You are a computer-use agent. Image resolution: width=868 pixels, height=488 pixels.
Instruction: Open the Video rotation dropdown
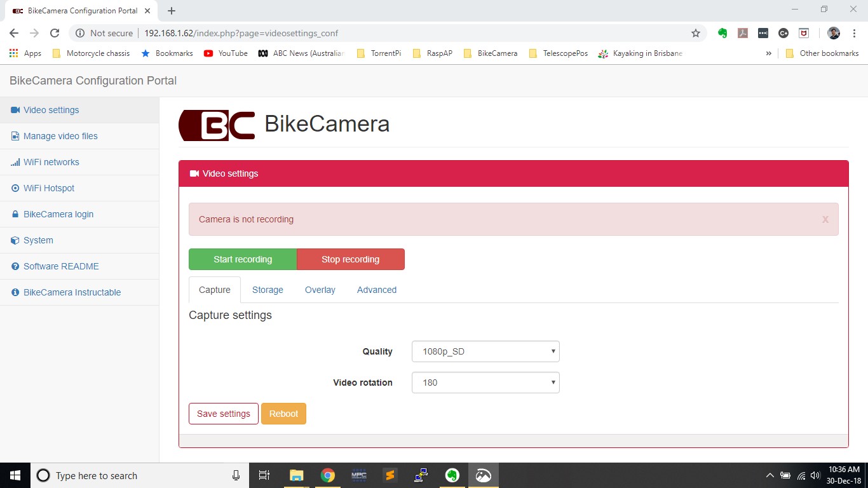pos(485,383)
